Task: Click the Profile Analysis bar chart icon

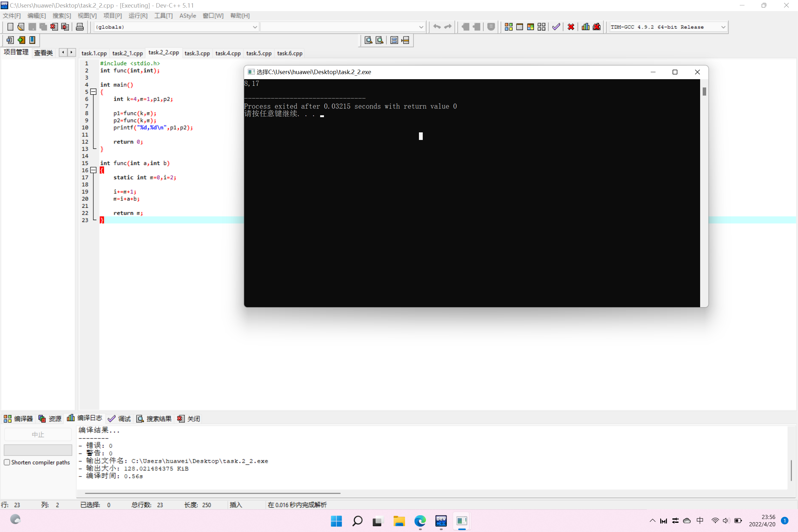Action: (585, 27)
